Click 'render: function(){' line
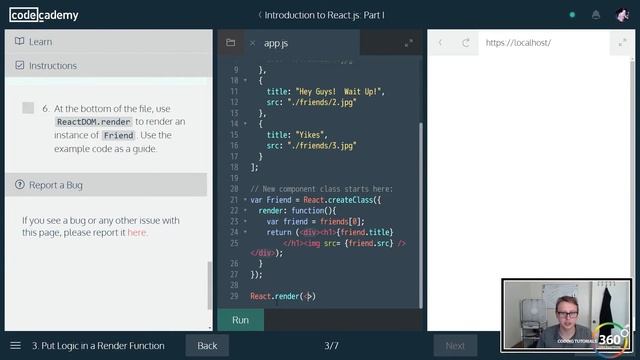The width and height of the screenshot is (640, 360). (x=297, y=211)
